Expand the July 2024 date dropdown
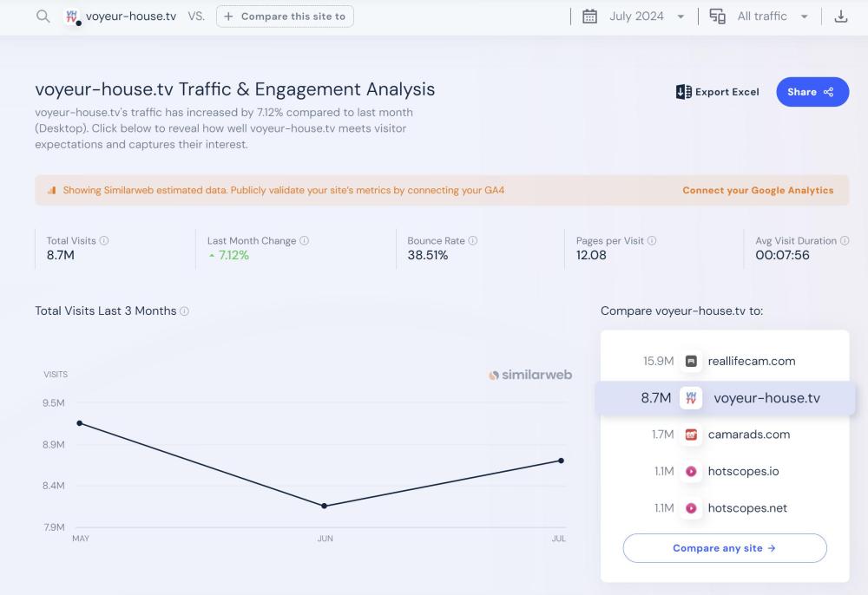Screen dimensions: 868x595 pos(681,16)
